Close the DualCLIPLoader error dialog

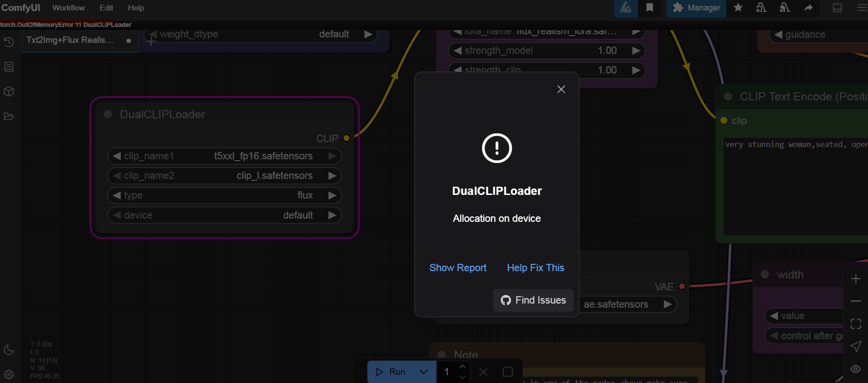(x=561, y=89)
